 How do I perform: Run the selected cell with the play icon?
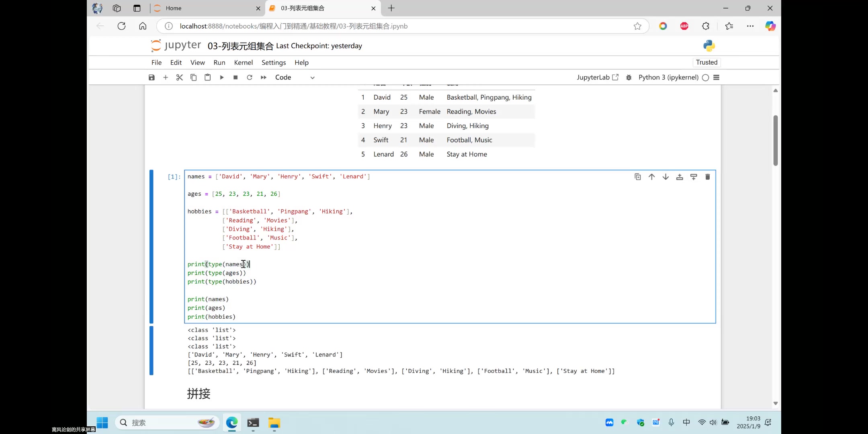click(x=221, y=78)
